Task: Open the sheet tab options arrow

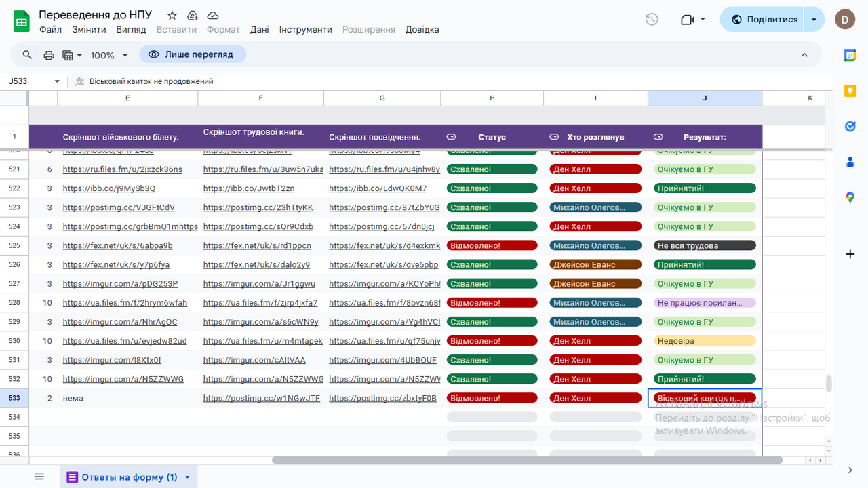Action: click(187, 477)
